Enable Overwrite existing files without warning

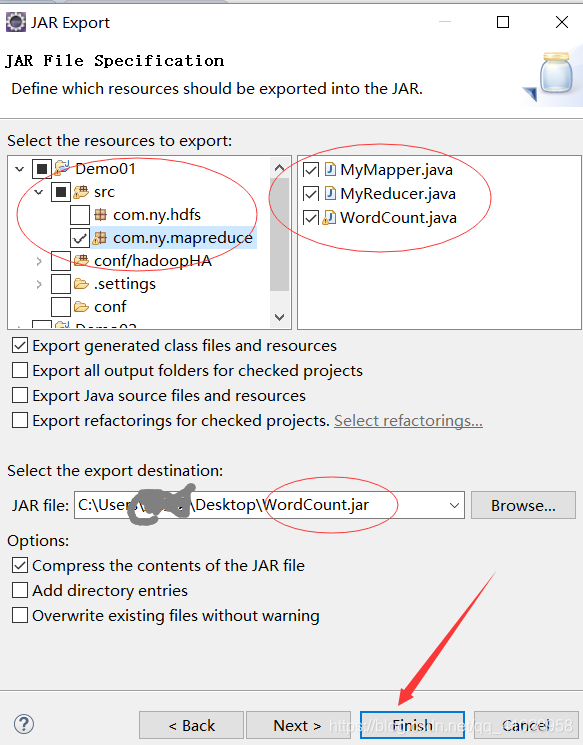pos(19,615)
